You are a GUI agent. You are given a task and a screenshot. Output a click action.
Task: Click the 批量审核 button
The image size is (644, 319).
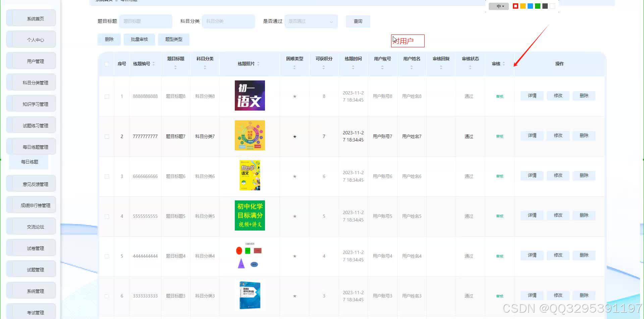[139, 39]
